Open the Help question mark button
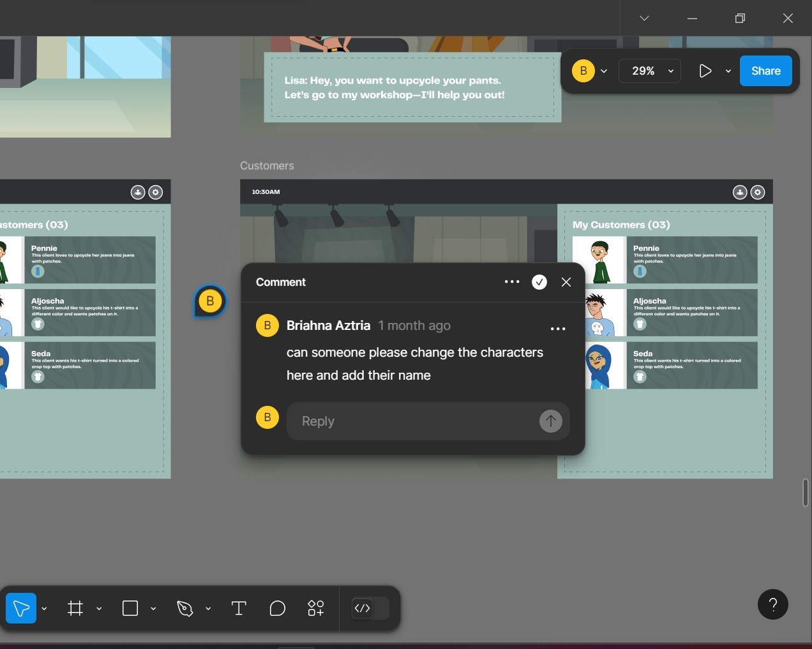 coord(772,604)
